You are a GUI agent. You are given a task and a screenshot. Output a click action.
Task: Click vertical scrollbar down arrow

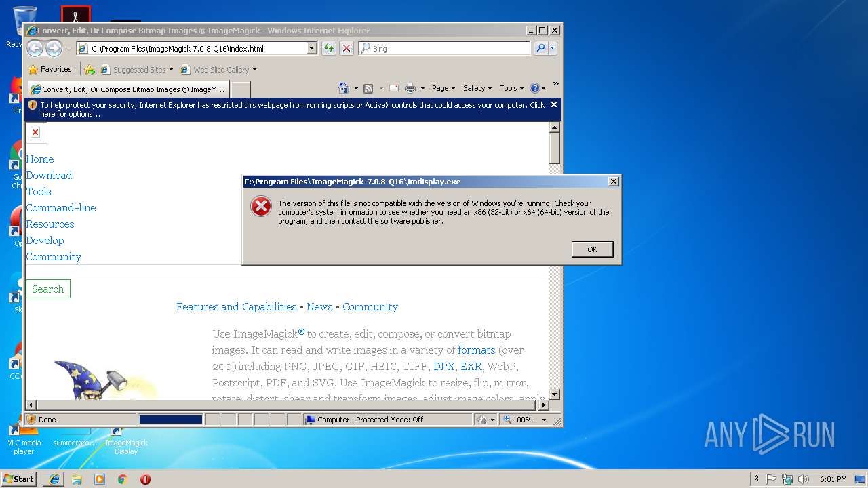pyautogui.click(x=554, y=394)
